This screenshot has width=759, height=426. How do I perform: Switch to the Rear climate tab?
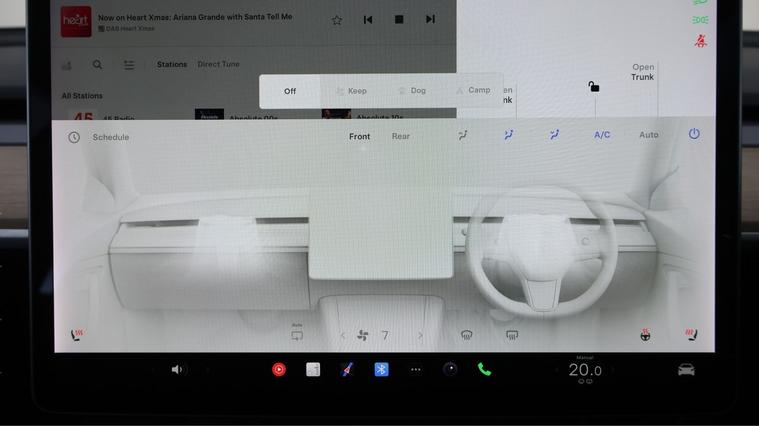[400, 136]
